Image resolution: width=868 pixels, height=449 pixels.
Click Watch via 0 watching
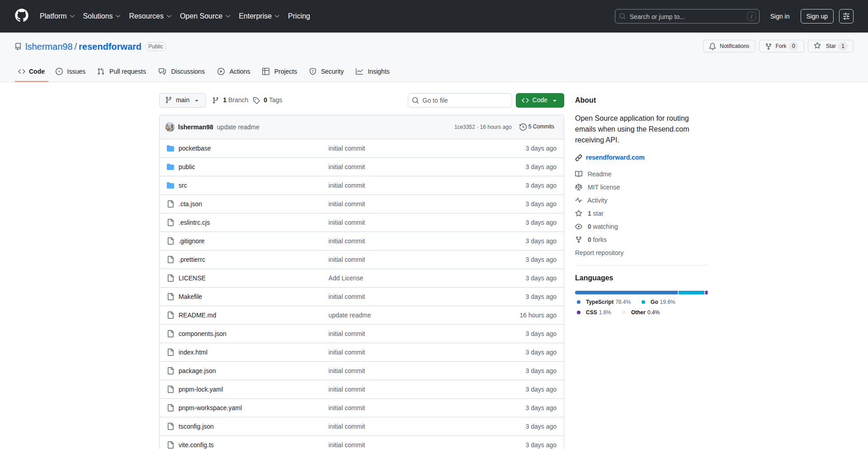tap(602, 227)
